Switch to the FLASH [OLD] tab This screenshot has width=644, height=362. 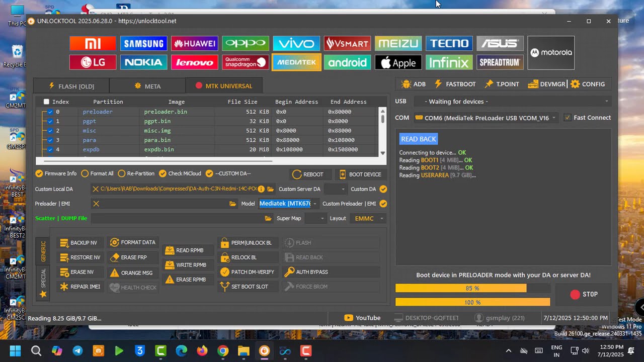(x=71, y=86)
